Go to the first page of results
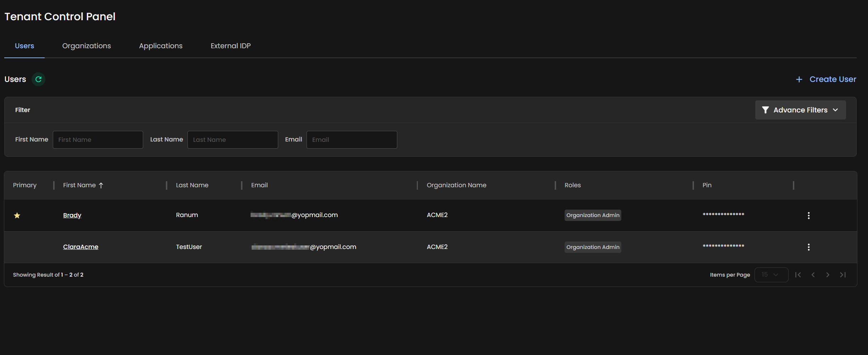 pos(798,275)
